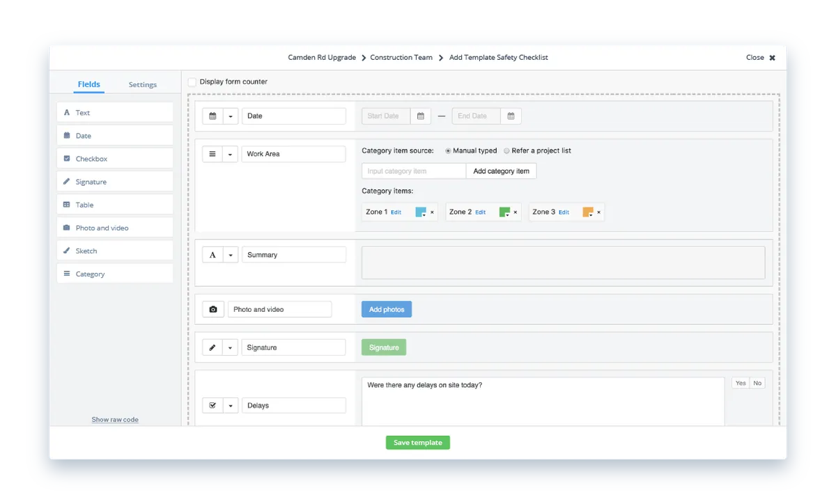Go to Camden Rd Upgrade breadcrumb
Screen dimensions: 836x504
click(x=322, y=58)
